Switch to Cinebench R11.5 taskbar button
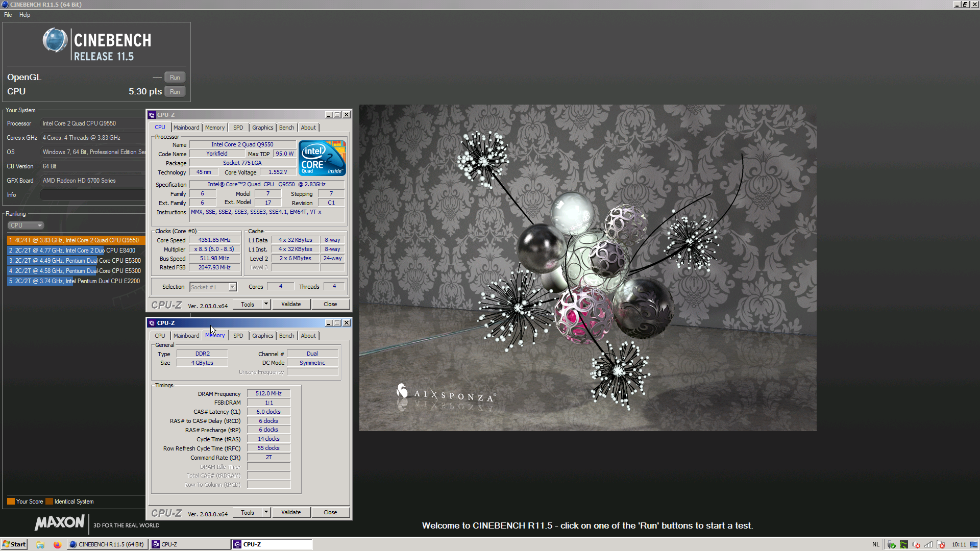 click(x=107, y=544)
